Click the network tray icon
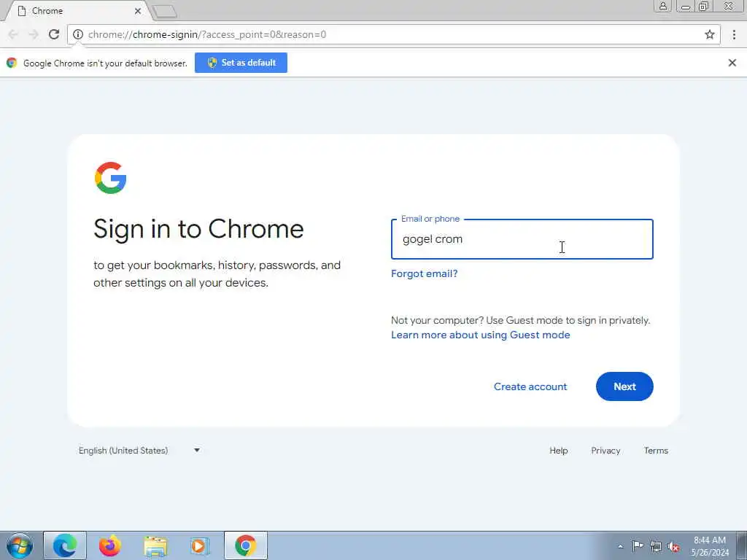This screenshot has width=747, height=560. [656, 546]
